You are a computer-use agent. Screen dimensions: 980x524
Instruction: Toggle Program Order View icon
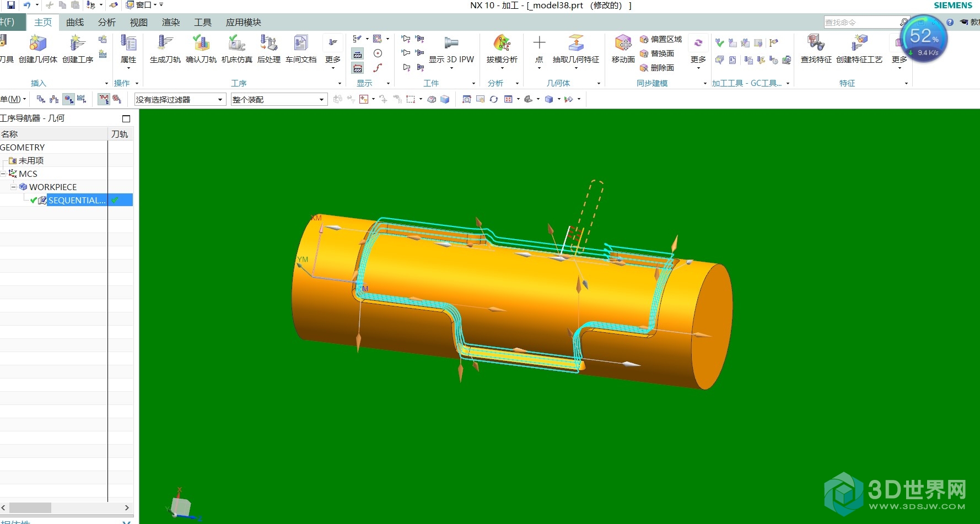point(41,99)
